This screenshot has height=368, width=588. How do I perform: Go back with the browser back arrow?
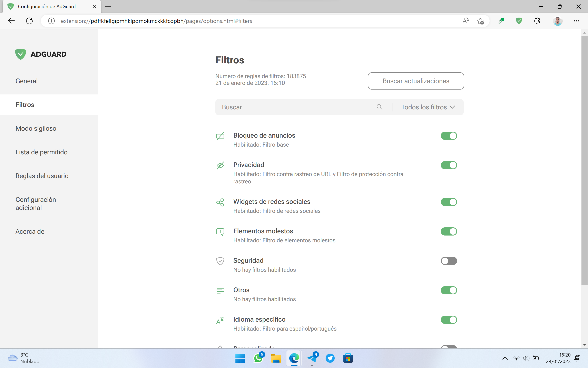point(11,21)
